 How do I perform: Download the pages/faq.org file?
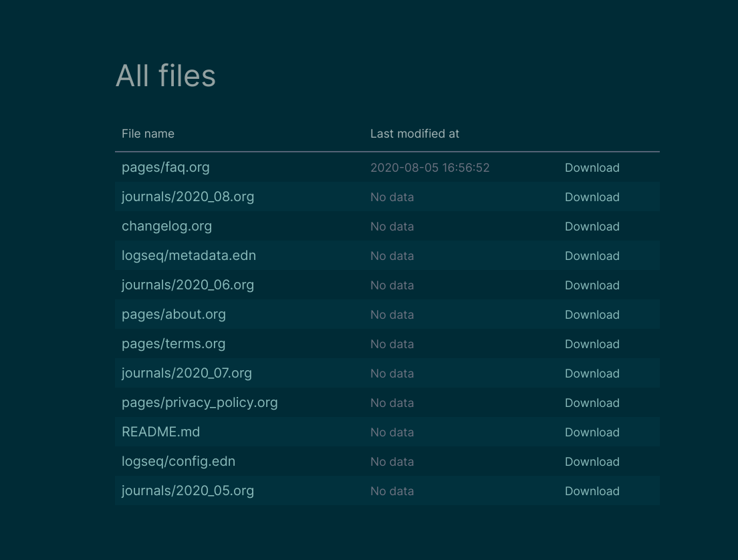[592, 168]
